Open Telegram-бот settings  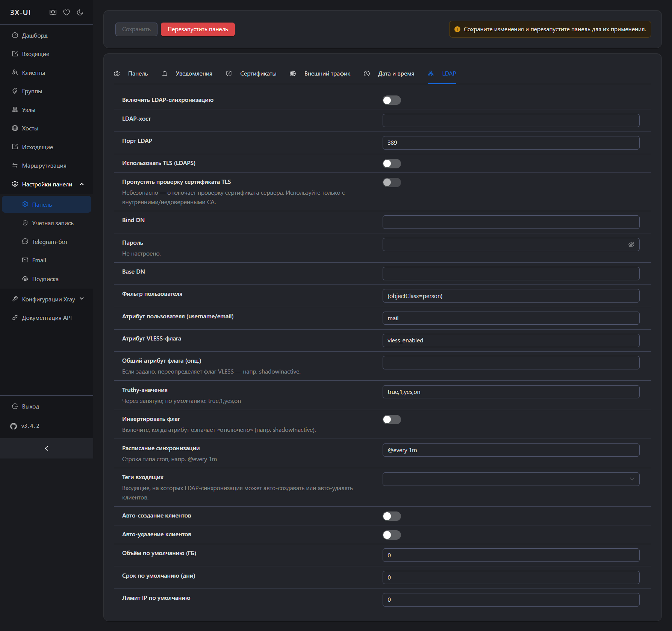[47, 242]
